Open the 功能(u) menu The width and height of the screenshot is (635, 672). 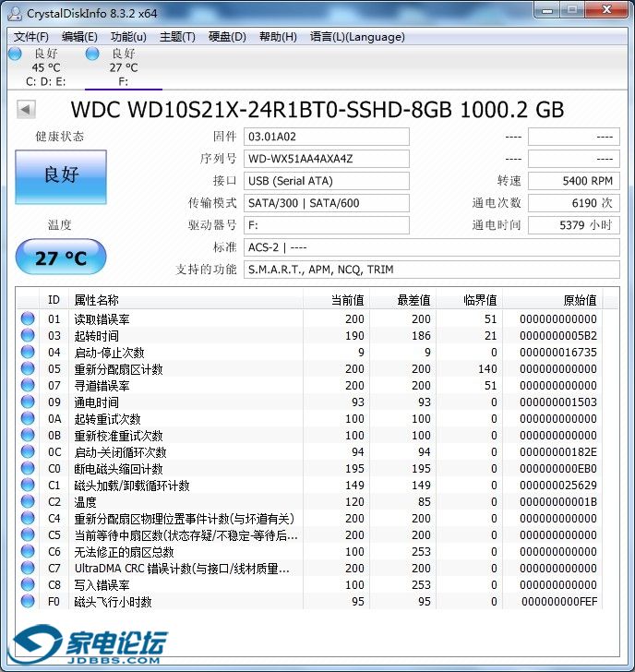128,37
